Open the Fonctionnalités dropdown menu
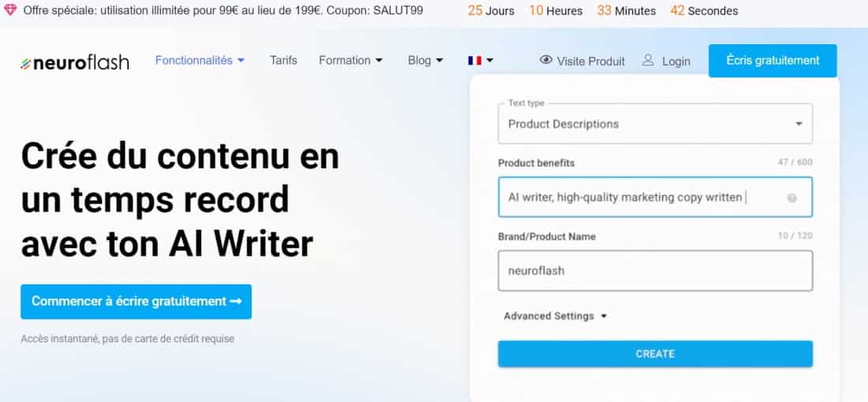Screen dimensions: 868x402 click(x=200, y=60)
